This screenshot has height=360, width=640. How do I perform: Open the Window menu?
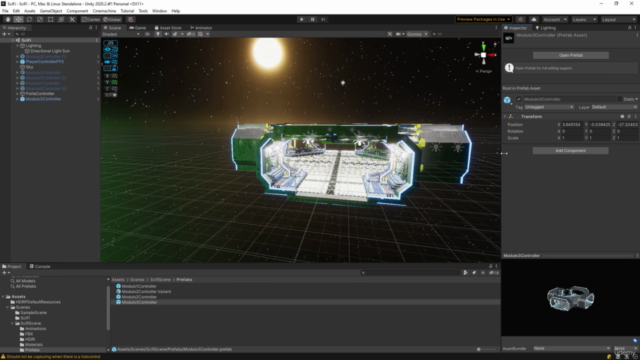159,11
